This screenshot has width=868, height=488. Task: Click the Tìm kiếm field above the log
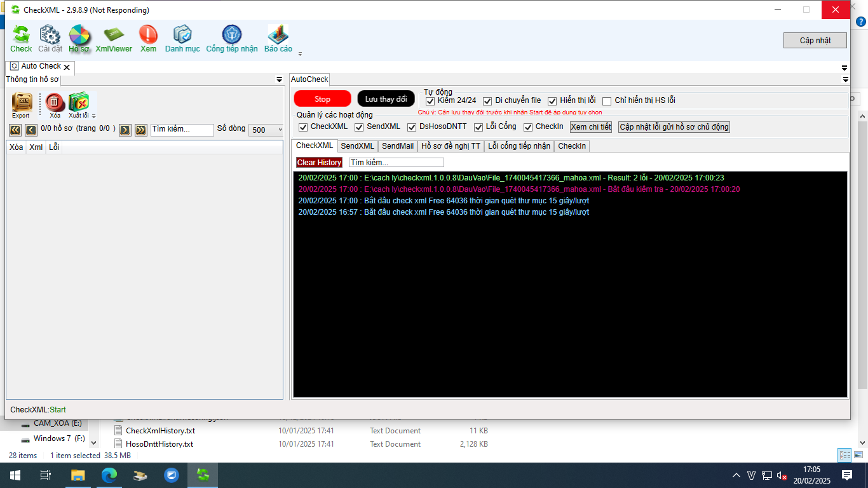point(387,163)
